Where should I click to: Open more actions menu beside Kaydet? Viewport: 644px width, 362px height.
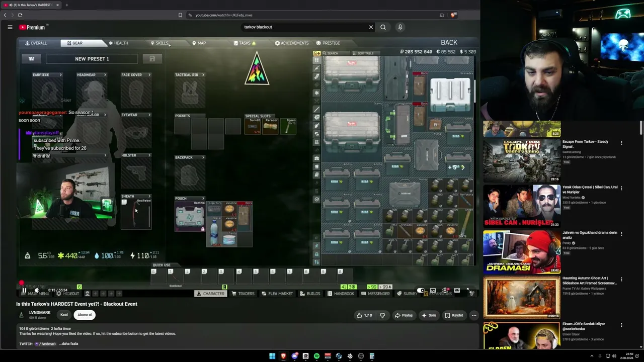click(x=474, y=315)
